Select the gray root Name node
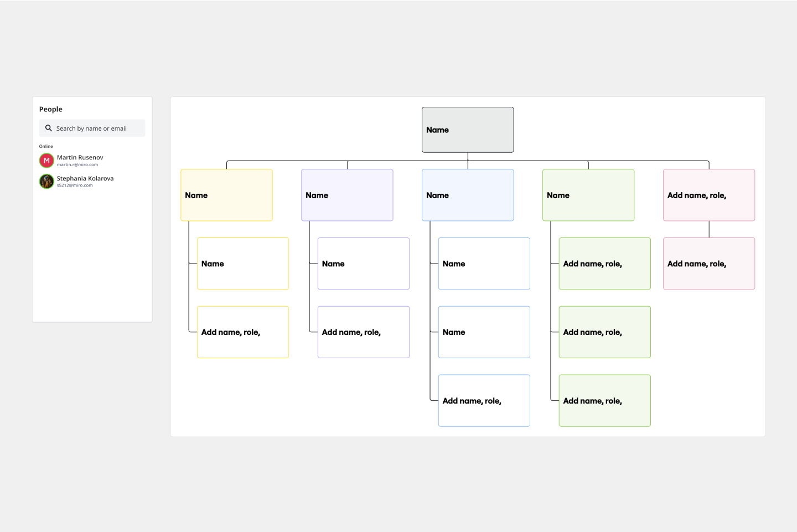Screen dimensions: 797x532 [x=468, y=130]
